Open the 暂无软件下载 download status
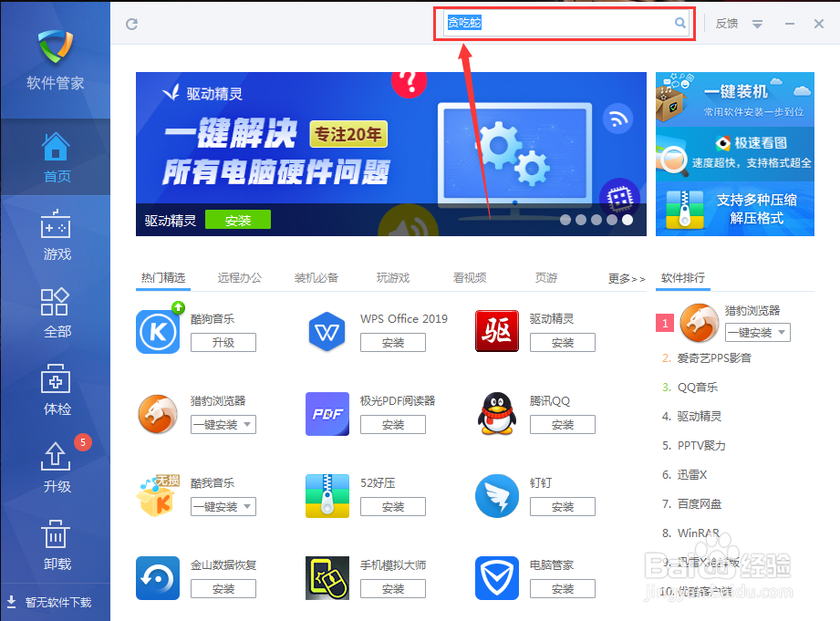This screenshot has height=621, width=840. click(x=49, y=602)
